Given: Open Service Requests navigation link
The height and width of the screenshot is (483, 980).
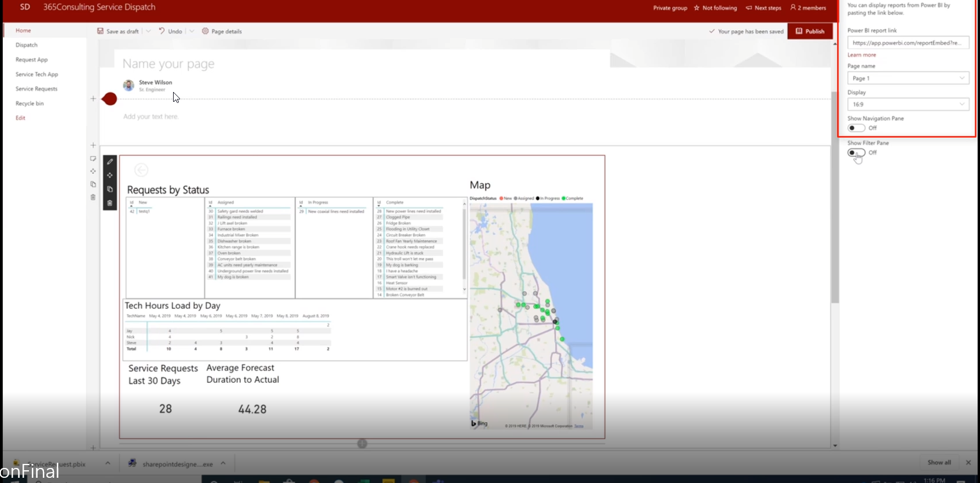Looking at the screenshot, I should click(x=36, y=89).
